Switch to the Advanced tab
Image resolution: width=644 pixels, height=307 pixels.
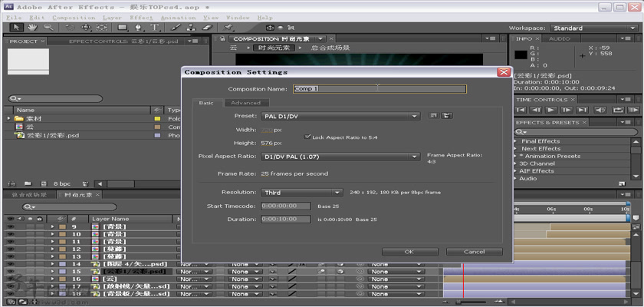pos(245,103)
